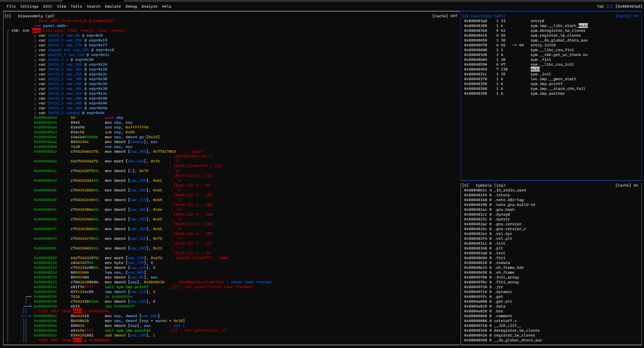This screenshot has height=348, width=644.
Task: Toggle Functions panel Cache On setting
Action: pyautogui.click(x=626, y=16)
